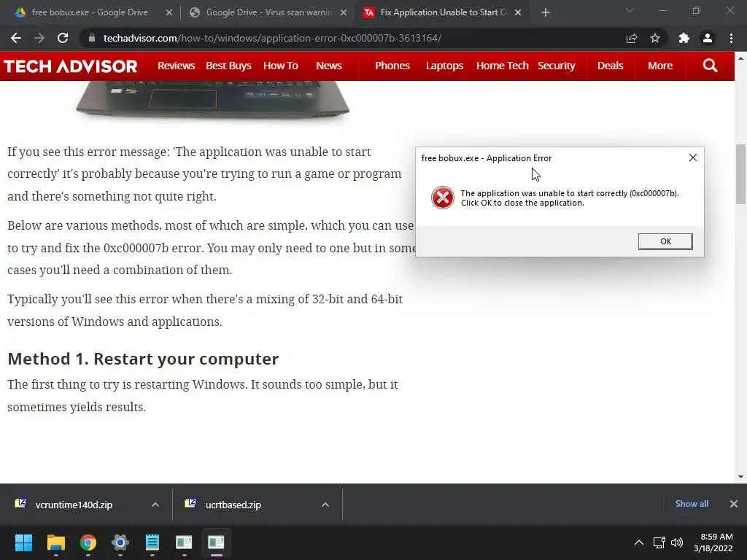
Task: Click the page vertical scrollbar thumb
Action: click(x=741, y=174)
